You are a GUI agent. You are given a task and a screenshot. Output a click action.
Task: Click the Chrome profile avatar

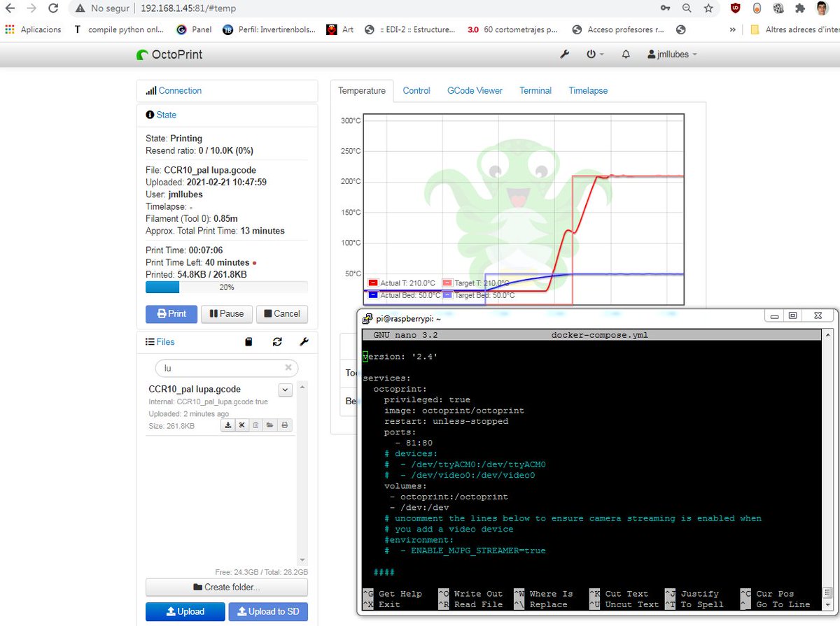[822, 8]
